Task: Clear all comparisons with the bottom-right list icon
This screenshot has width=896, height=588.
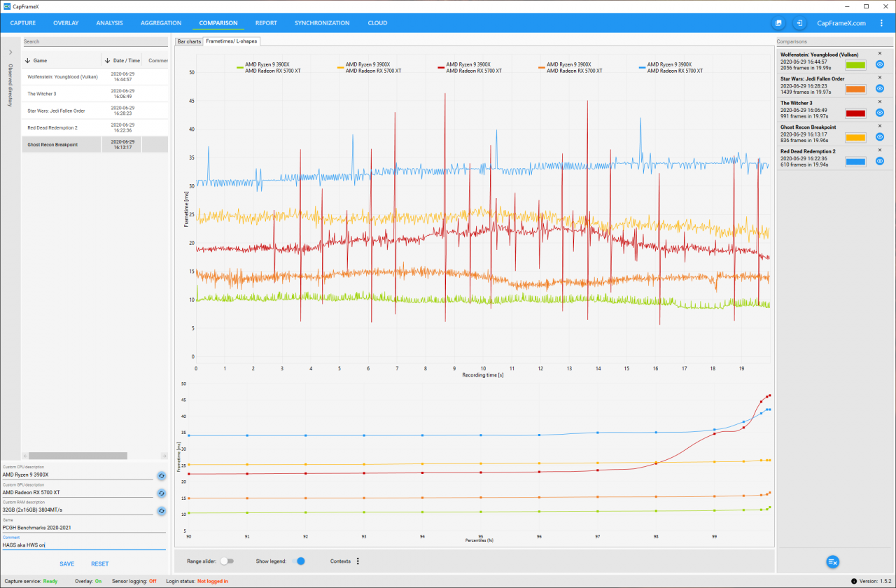Action: [832, 561]
